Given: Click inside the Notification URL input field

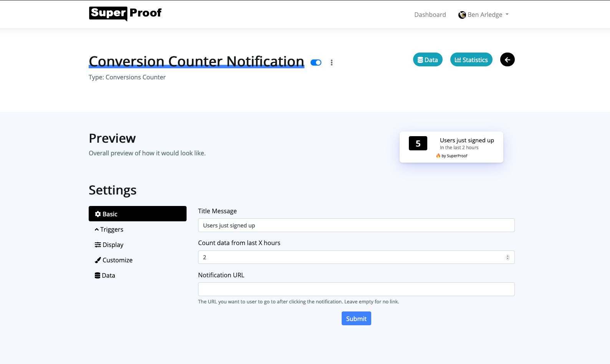Looking at the screenshot, I should point(356,289).
